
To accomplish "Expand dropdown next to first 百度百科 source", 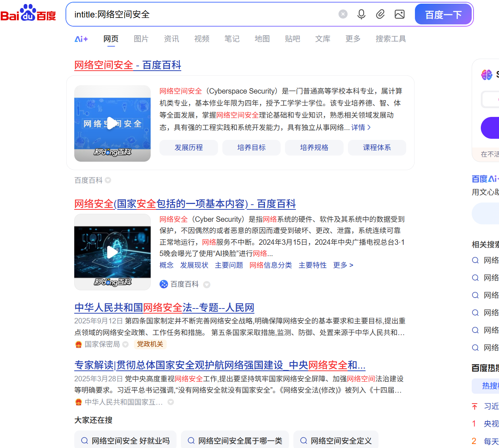I will point(108,180).
